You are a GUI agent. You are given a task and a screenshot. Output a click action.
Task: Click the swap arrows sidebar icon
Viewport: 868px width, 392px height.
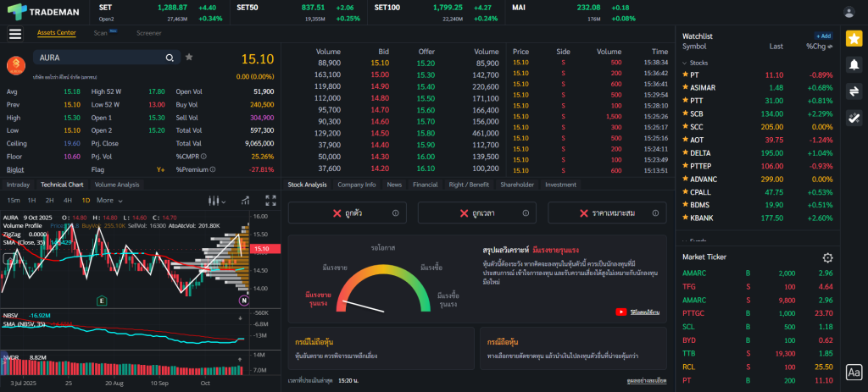pyautogui.click(x=854, y=91)
